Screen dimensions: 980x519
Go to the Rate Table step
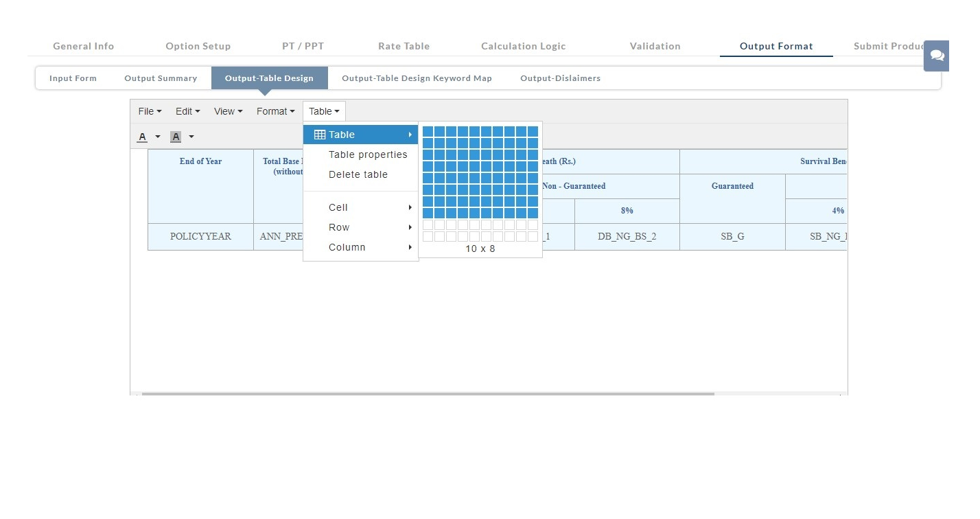(x=404, y=46)
